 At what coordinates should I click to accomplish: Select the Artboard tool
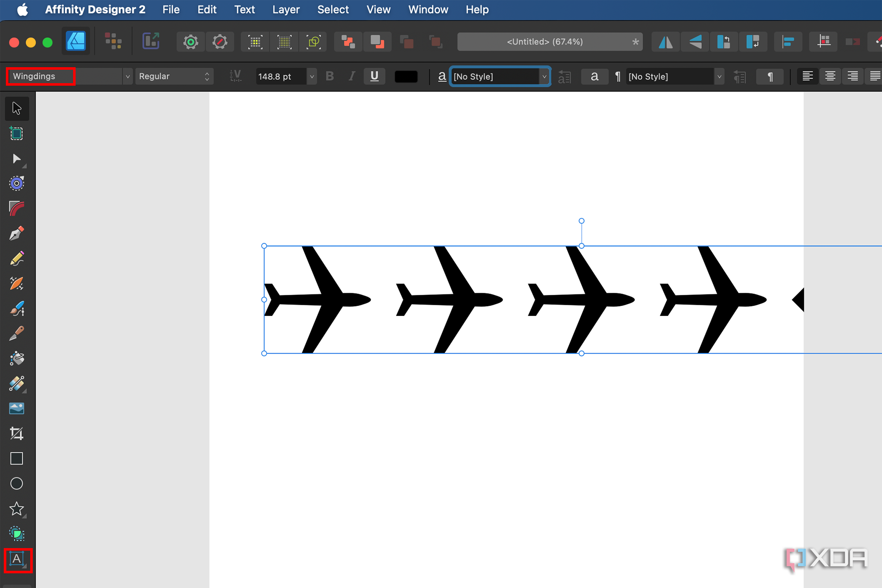[x=17, y=134]
